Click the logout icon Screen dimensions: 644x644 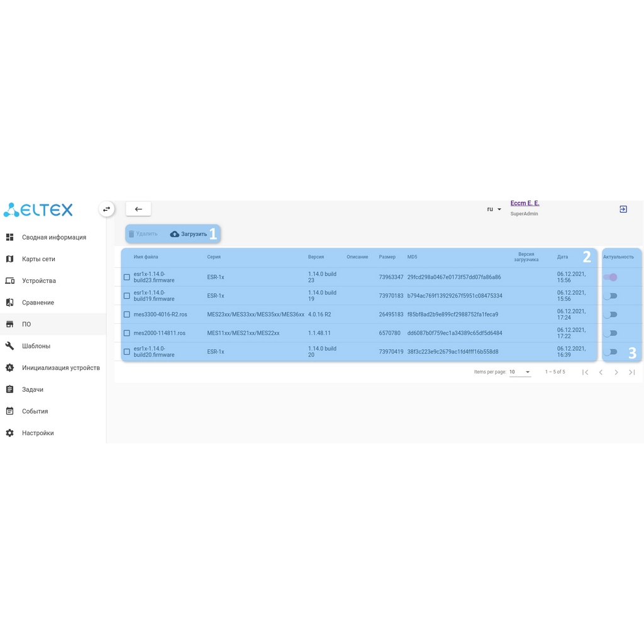623,209
